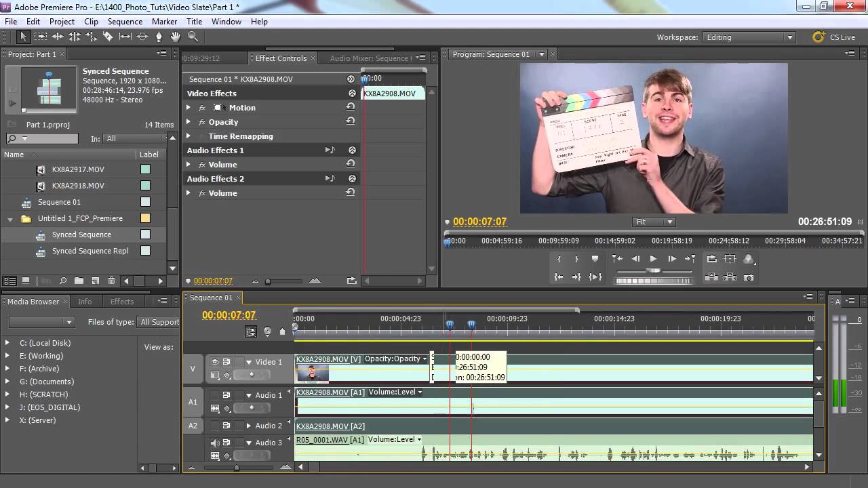Toggle Motion effect fx switch
The image size is (868, 488).
point(202,108)
